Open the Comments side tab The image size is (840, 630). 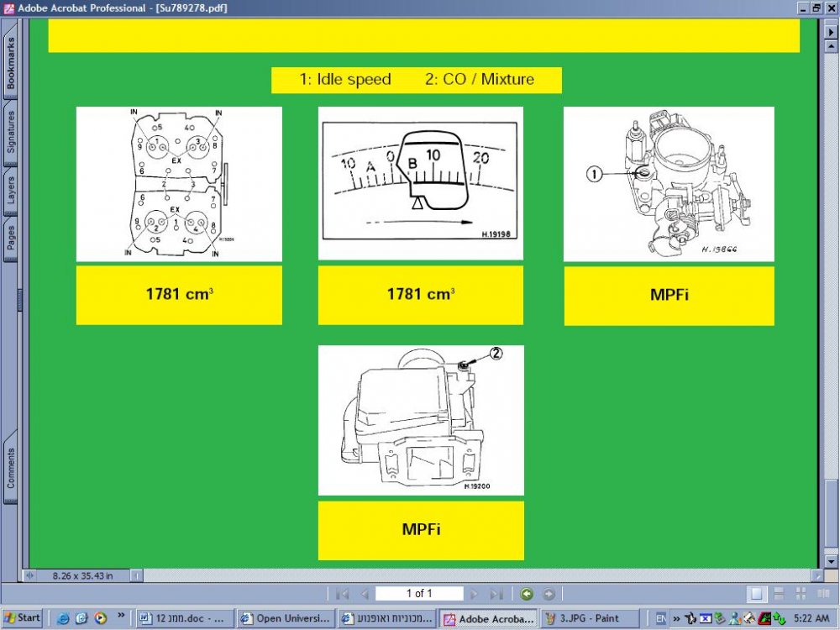(x=10, y=467)
